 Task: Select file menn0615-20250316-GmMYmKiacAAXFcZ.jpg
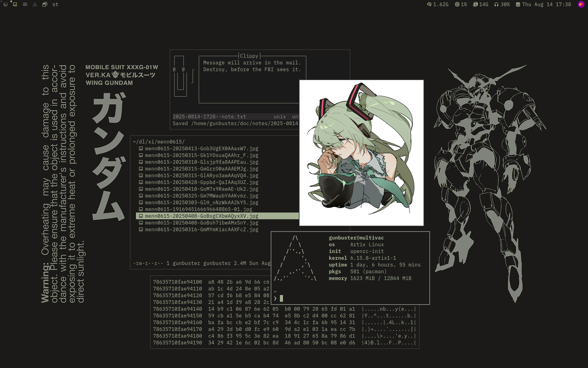pos(201,229)
